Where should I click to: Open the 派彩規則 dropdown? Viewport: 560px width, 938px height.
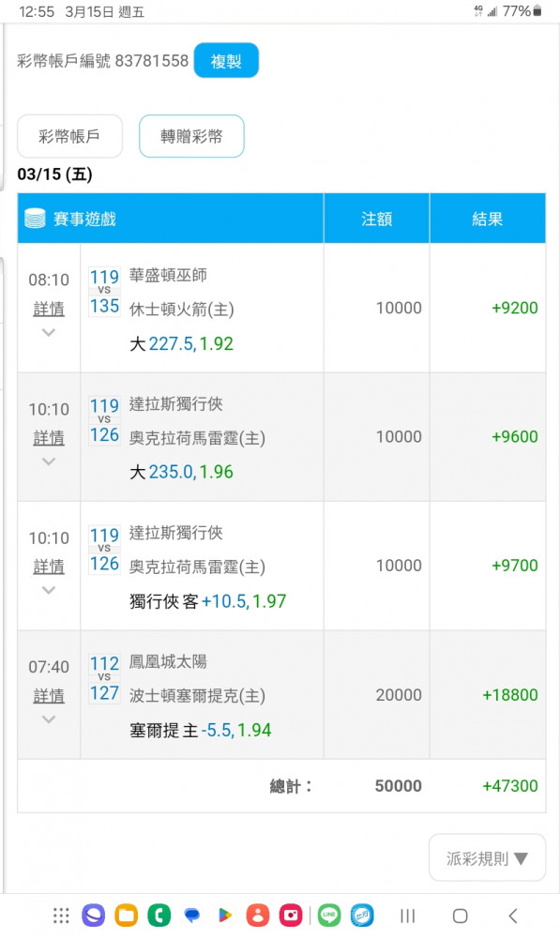pos(487,858)
